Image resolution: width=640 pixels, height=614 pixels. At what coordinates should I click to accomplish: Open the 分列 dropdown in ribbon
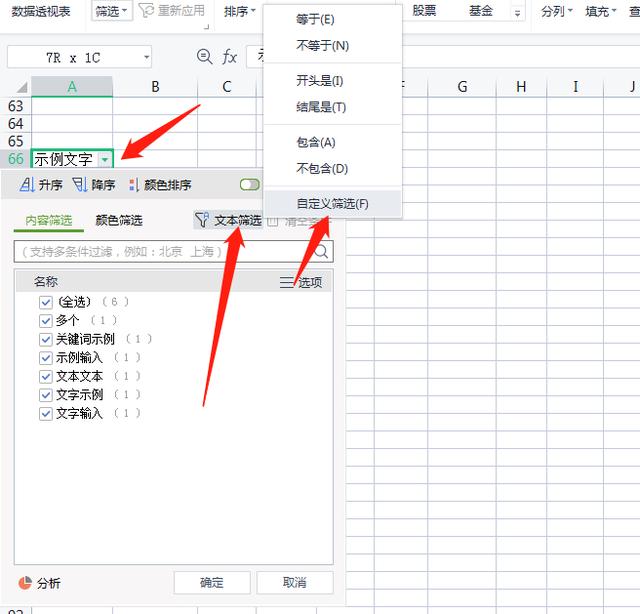click(x=557, y=11)
